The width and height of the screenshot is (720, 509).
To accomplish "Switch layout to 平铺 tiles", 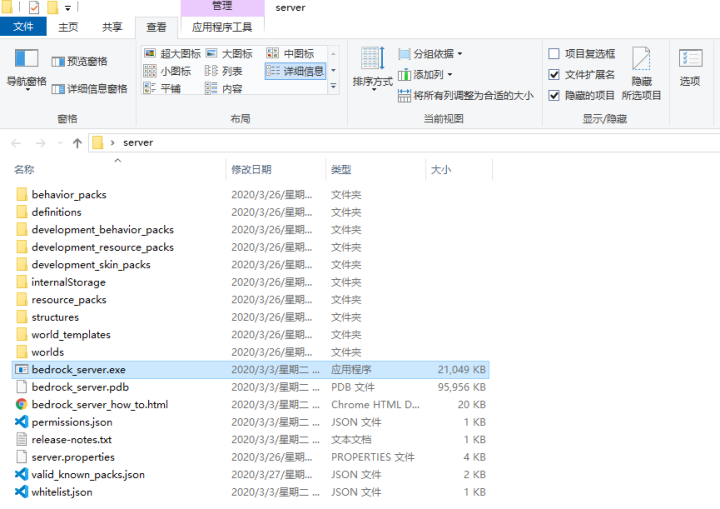I will (162, 88).
